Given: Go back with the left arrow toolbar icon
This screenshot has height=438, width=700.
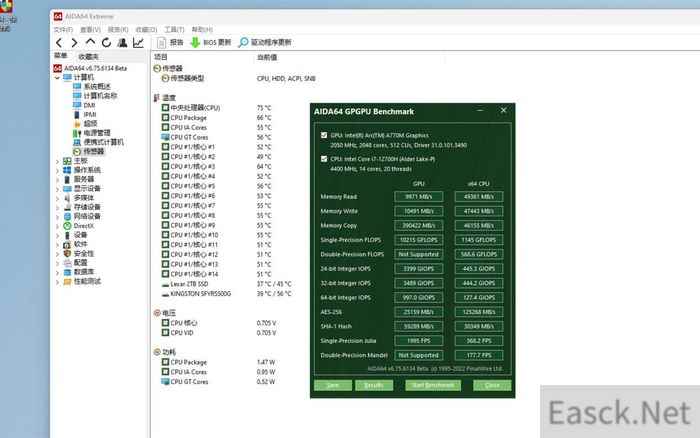Looking at the screenshot, I should tap(59, 42).
